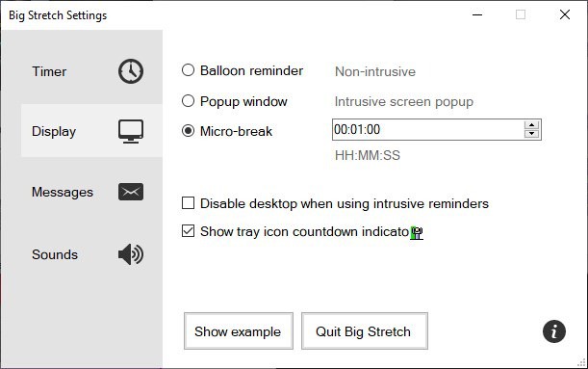Click the small green cursor icon
The height and width of the screenshot is (369, 588).
[417, 233]
